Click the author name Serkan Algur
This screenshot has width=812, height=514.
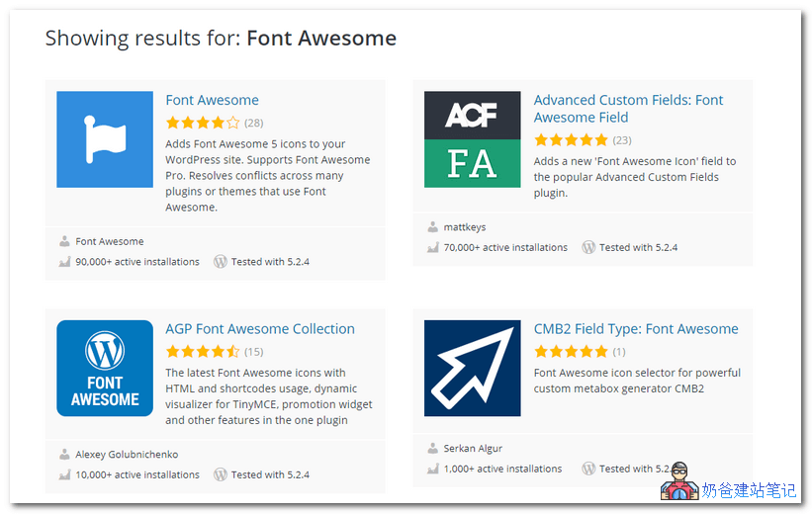[473, 448]
